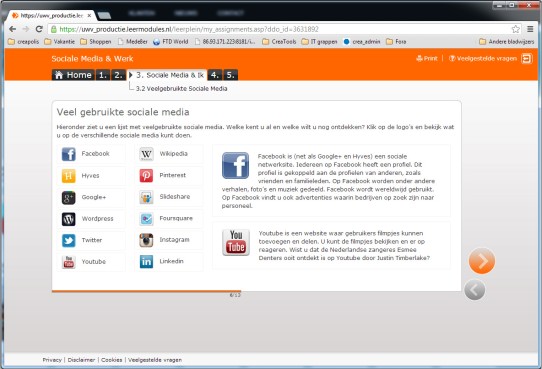Click Veelgestelde vragen in the footer
The width and height of the screenshot is (542, 369).
click(155, 360)
